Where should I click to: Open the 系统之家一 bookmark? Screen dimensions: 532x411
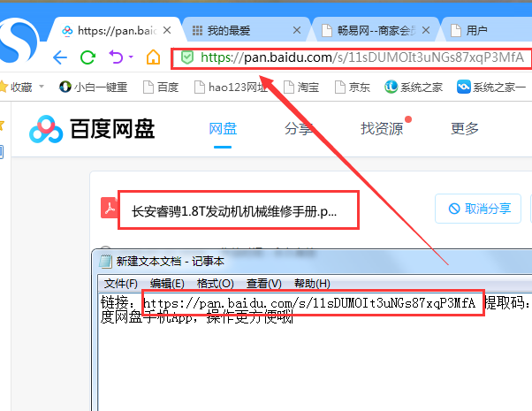point(491,88)
